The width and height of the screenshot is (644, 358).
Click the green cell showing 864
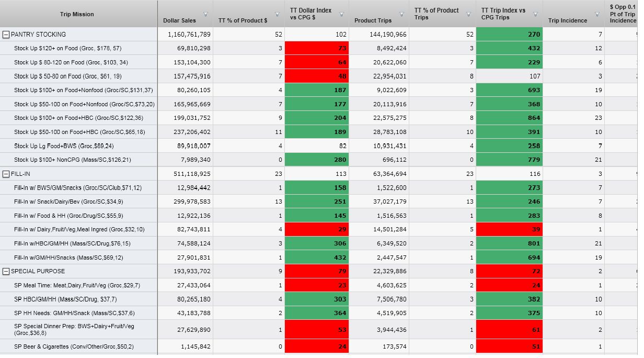(509, 118)
